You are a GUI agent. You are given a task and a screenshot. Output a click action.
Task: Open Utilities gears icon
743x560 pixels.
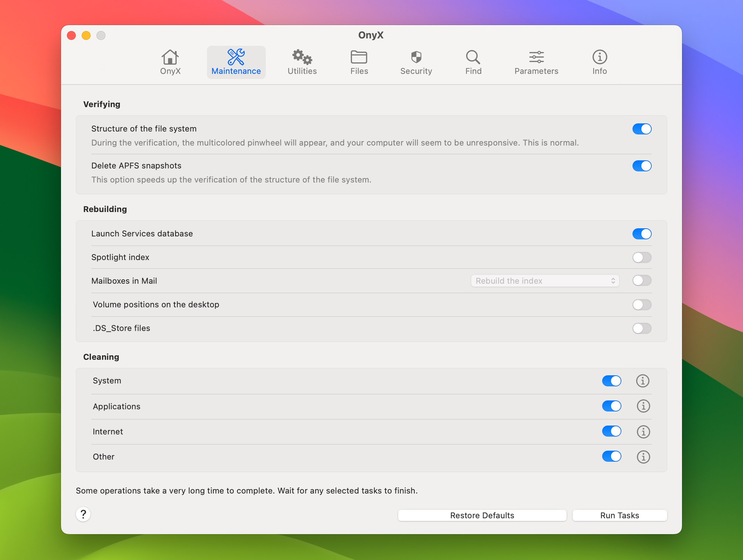pos(302,57)
